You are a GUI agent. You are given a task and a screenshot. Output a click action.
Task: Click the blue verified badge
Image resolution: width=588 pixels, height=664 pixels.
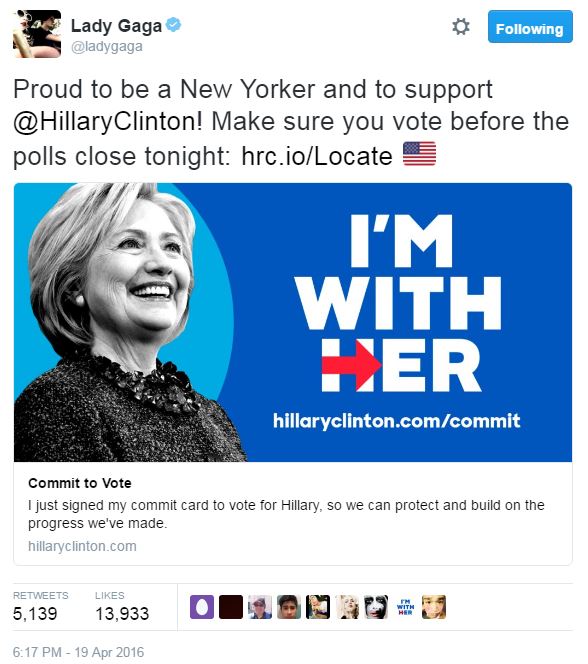pos(173,25)
